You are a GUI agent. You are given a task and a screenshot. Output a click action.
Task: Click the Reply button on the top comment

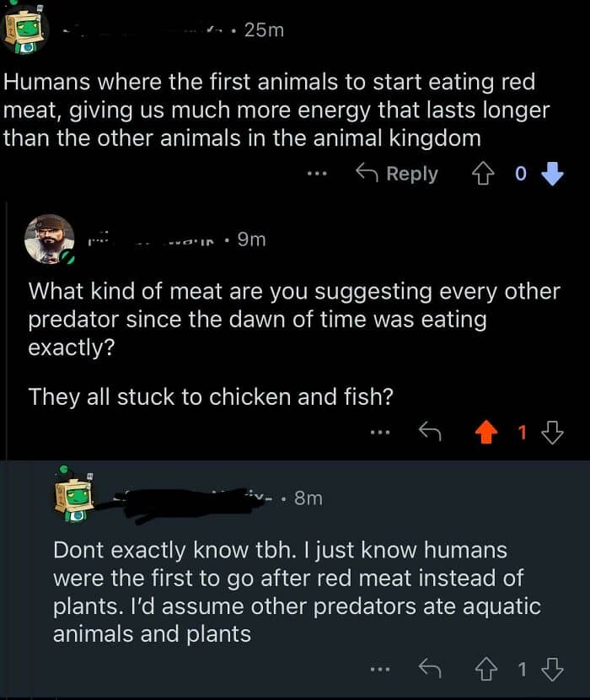click(397, 174)
